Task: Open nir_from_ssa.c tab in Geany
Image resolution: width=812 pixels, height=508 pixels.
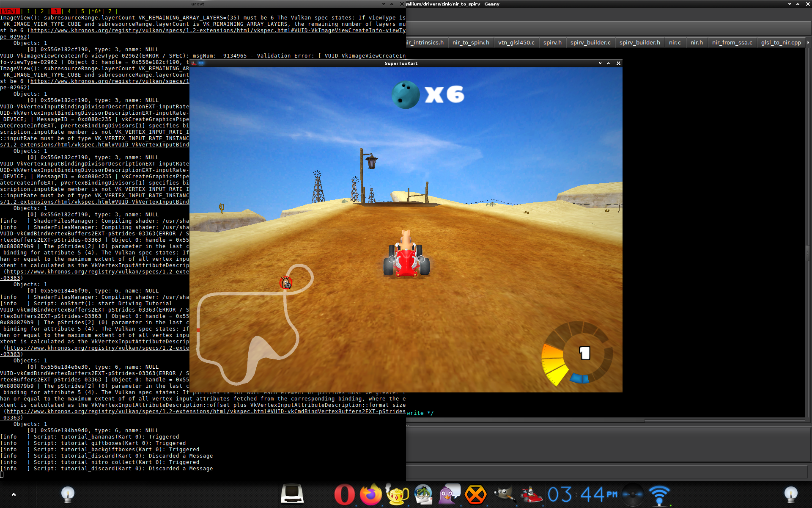Action: 732,42
